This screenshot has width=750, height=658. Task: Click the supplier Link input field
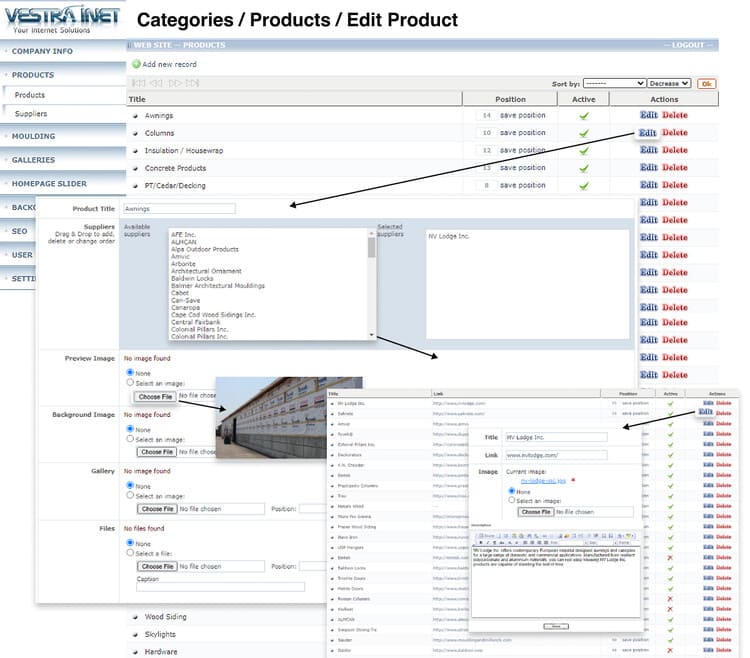coord(556,455)
